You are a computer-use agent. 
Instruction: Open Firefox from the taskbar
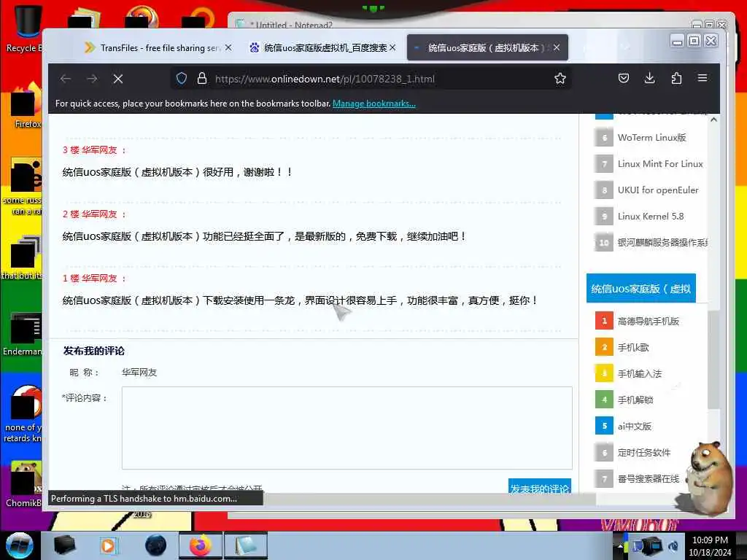tap(201, 545)
